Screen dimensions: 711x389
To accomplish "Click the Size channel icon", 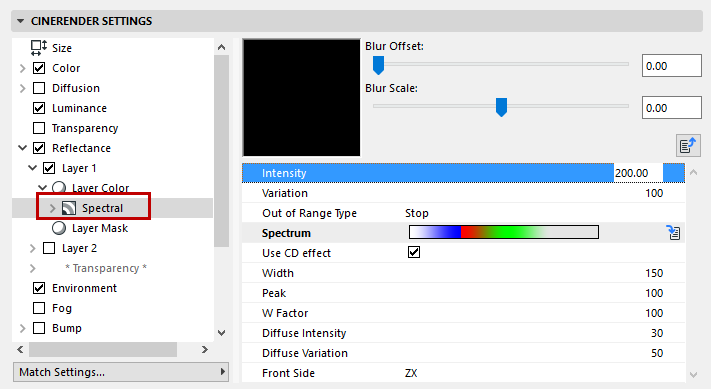I will point(39,48).
